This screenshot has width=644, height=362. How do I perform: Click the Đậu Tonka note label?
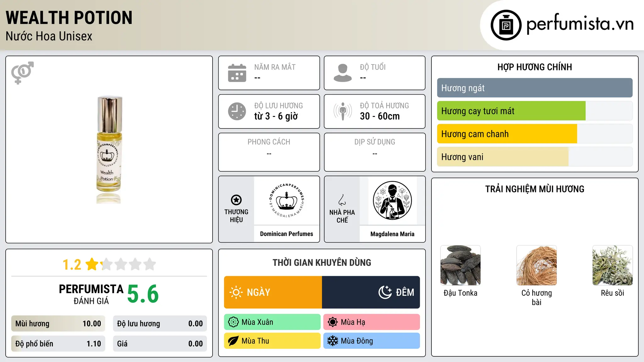pos(460,293)
